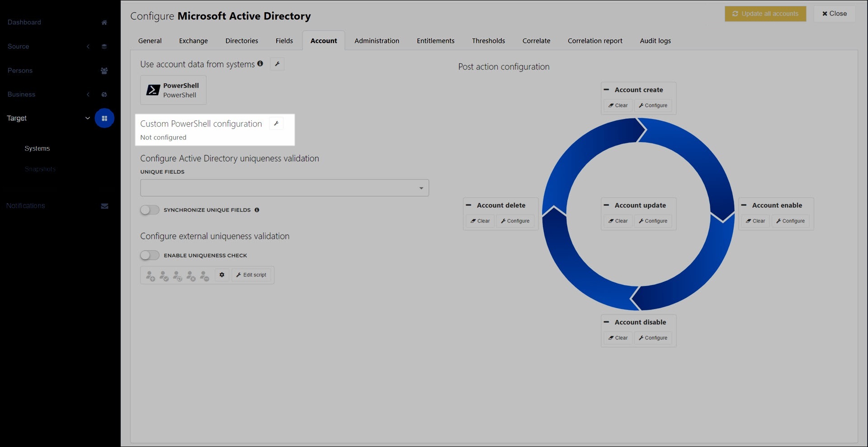The width and height of the screenshot is (868, 447).
Task: Collapse Account create with minus icon
Action: pyautogui.click(x=606, y=90)
